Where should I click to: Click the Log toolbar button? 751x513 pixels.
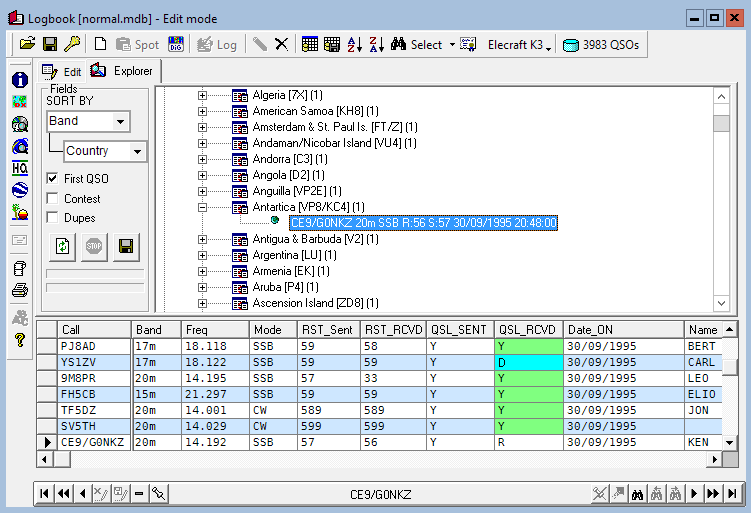[217, 45]
